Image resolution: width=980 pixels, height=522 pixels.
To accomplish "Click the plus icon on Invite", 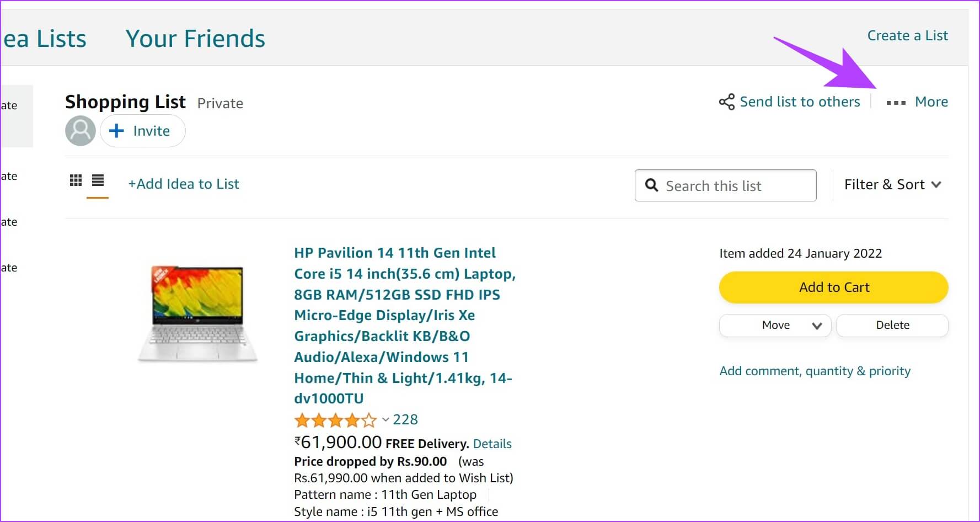I will coord(116,131).
